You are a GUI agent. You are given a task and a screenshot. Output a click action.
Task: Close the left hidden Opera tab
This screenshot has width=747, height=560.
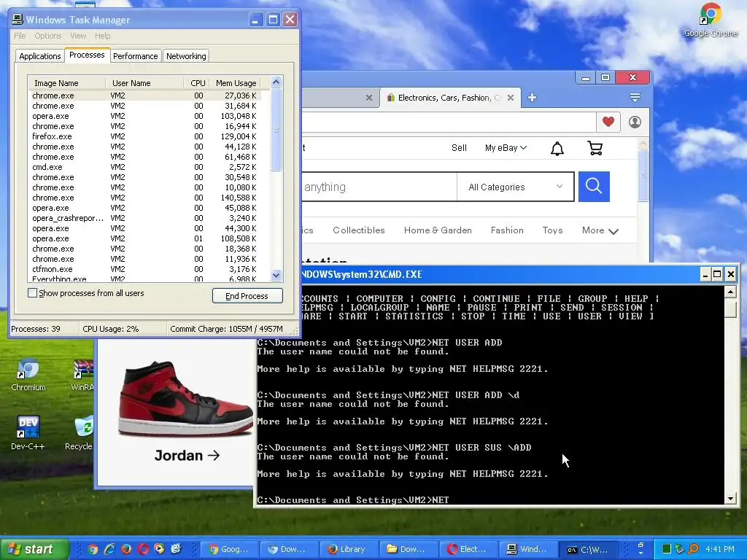coord(368,98)
